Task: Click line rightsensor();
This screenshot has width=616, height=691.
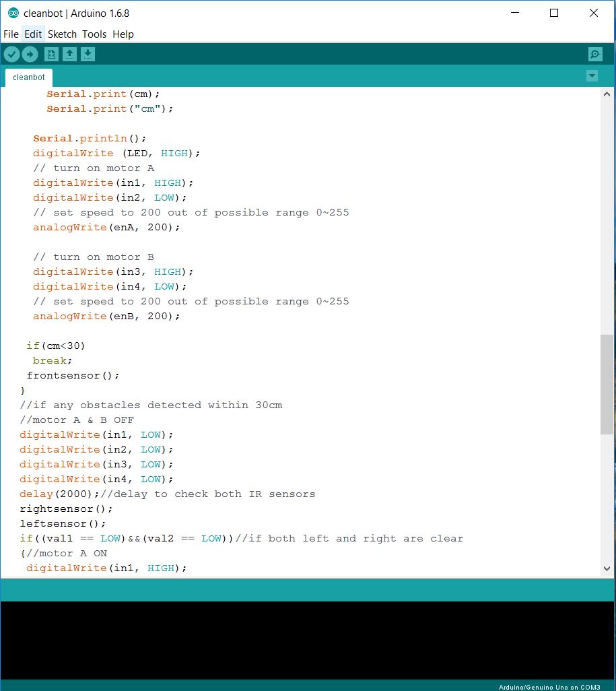Action: click(x=66, y=509)
